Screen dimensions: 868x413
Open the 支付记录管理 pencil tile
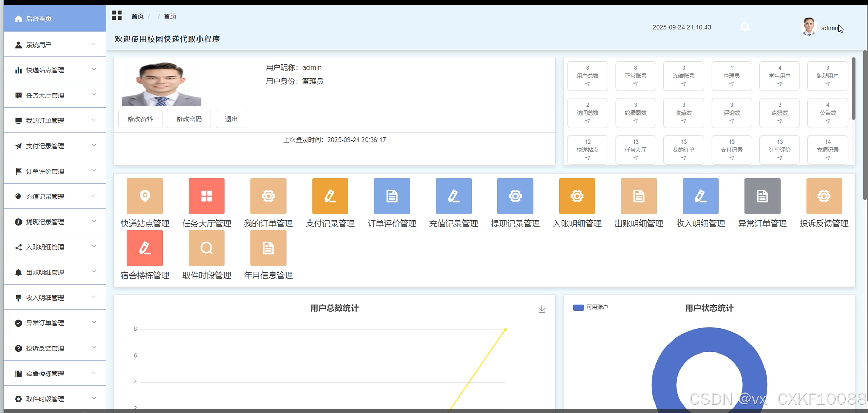(x=330, y=196)
